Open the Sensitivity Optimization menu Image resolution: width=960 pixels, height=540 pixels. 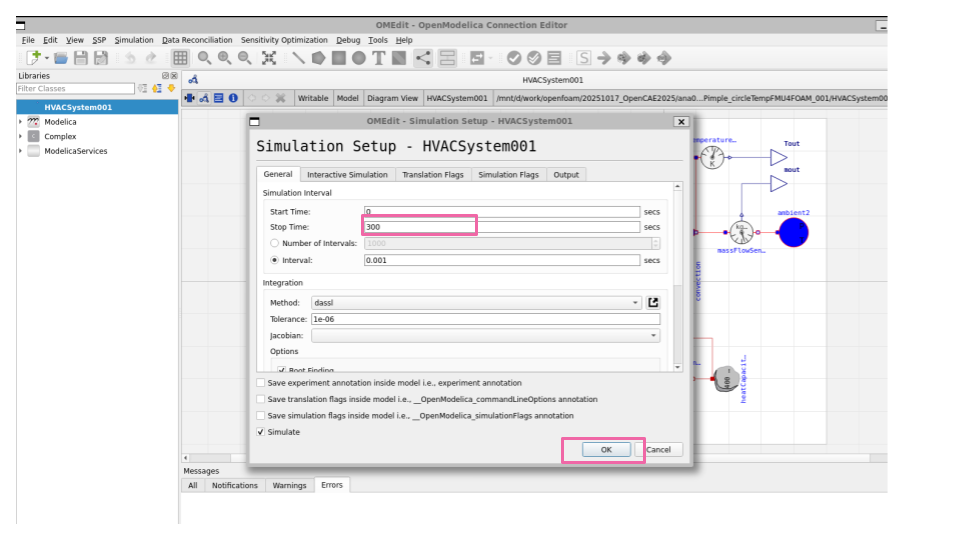click(x=284, y=40)
